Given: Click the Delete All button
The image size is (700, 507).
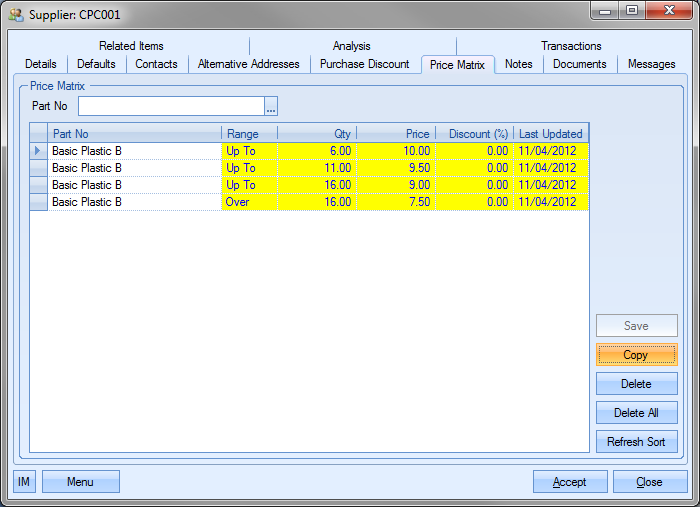Looking at the screenshot, I should pyautogui.click(x=636, y=413).
